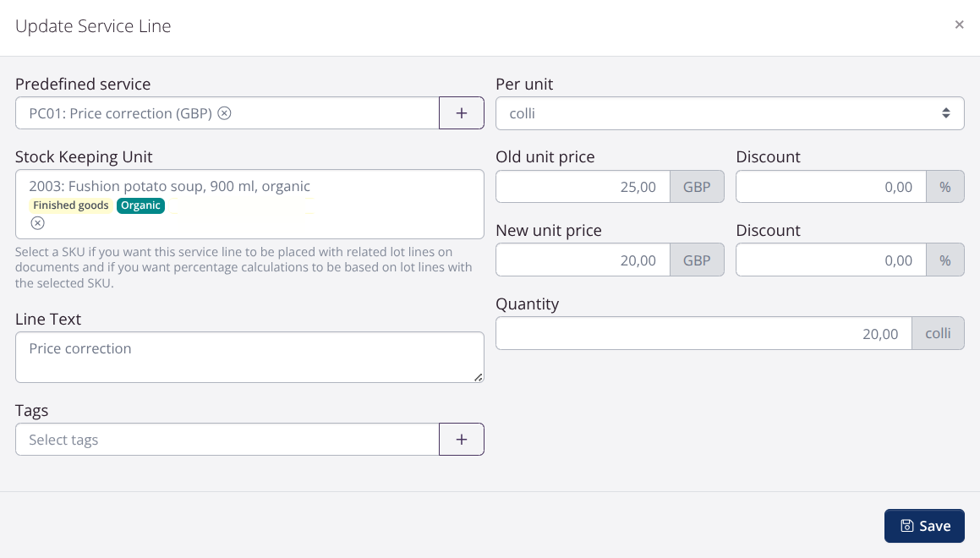This screenshot has height=558, width=980.
Task: Open the Per unit dropdown
Action: pos(730,112)
